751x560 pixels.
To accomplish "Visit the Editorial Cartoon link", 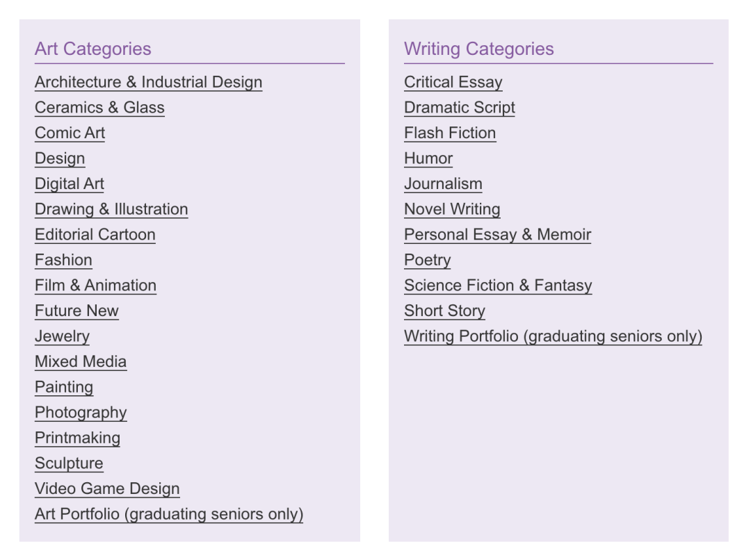I will point(95,235).
